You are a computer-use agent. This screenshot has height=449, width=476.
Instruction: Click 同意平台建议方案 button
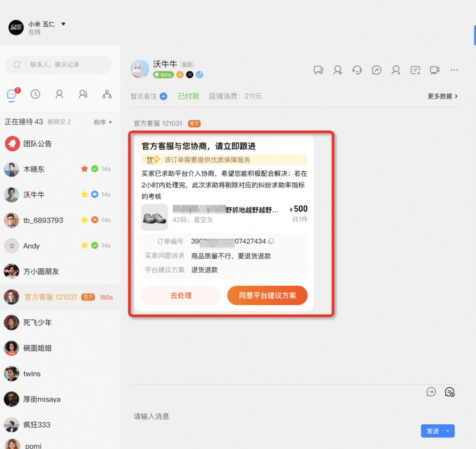click(267, 295)
